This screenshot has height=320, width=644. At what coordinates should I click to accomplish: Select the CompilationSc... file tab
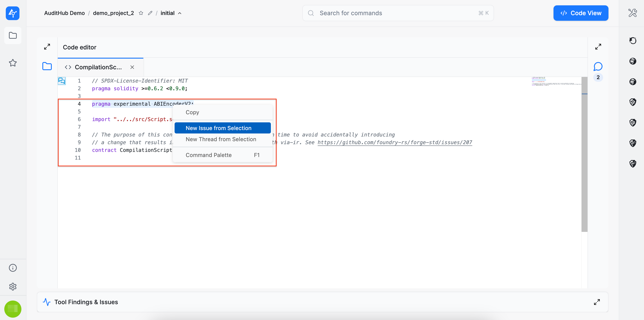tap(98, 67)
